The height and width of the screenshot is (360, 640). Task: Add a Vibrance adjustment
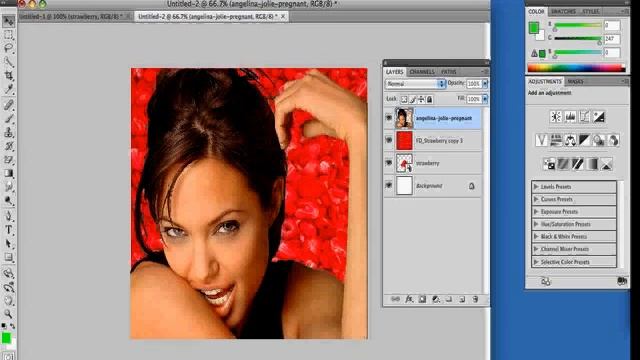[x=541, y=140]
